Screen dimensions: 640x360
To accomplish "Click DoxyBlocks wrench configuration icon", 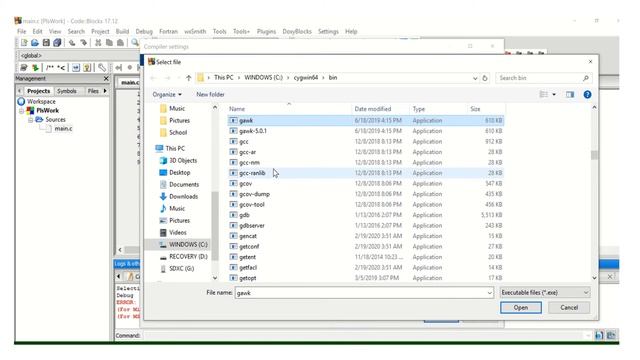I will pos(102,67).
